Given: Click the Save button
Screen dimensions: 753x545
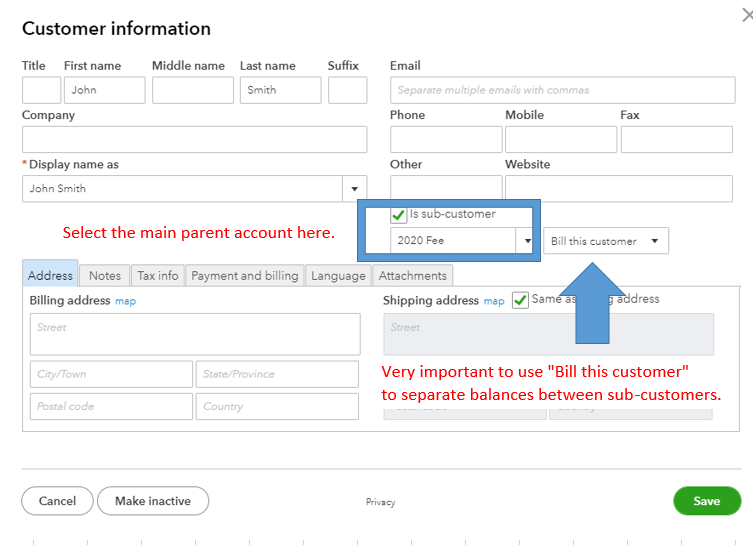Looking at the screenshot, I should (x=707, y=501).
